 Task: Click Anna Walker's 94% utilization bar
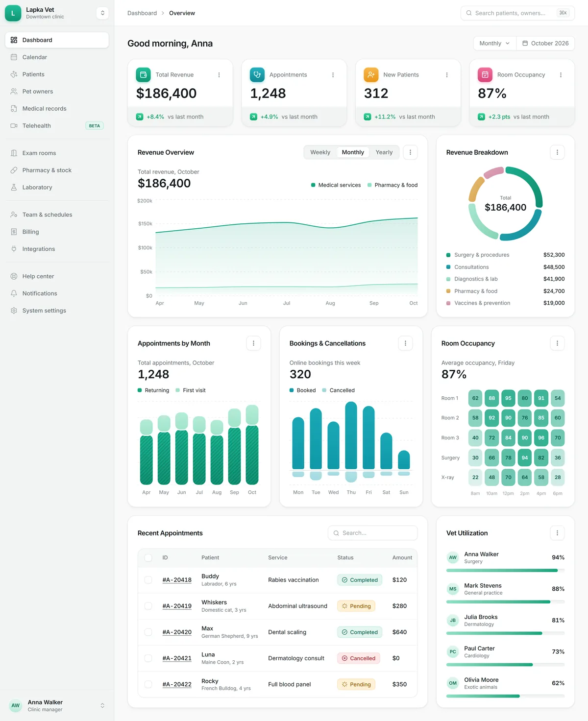pos(505,571)
